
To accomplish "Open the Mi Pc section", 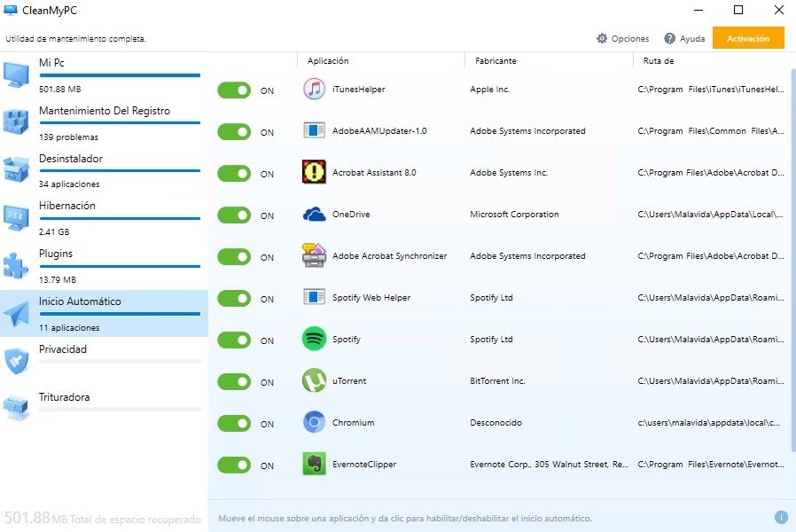I will pos(104,75).
